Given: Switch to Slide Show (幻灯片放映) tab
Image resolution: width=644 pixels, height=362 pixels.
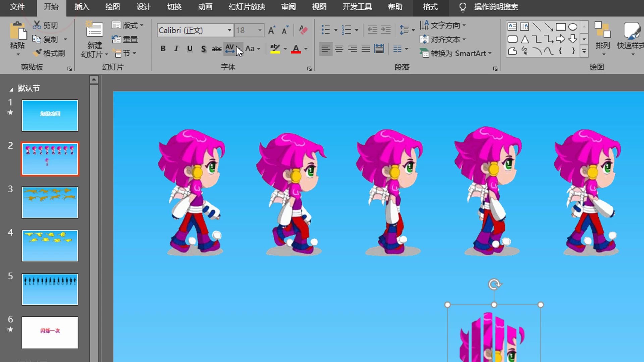Looking at the screenshot, I should pyautogui.click(x=247, y=7).
